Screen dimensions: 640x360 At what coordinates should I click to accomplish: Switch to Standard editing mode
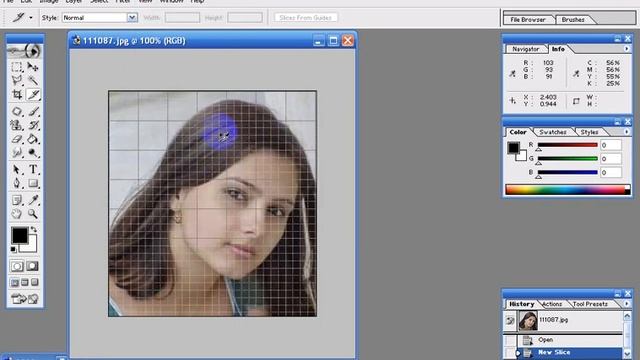point(17,266)
